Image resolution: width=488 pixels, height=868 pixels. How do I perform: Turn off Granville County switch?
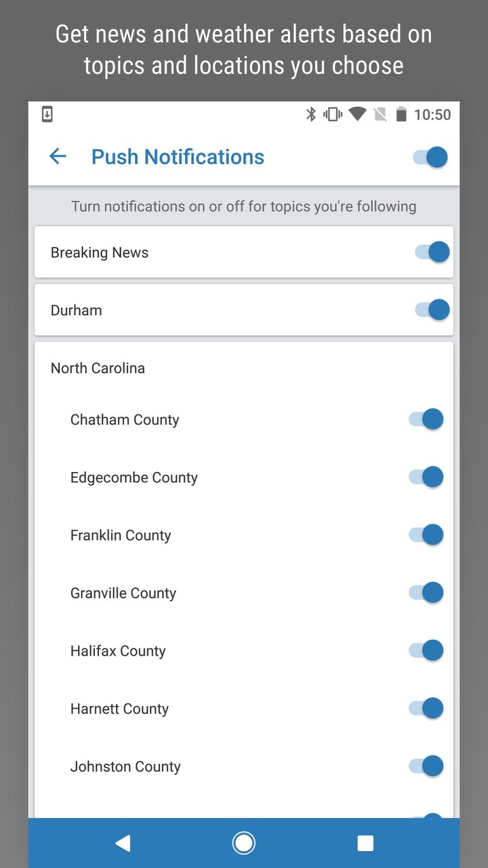point(426,593)
